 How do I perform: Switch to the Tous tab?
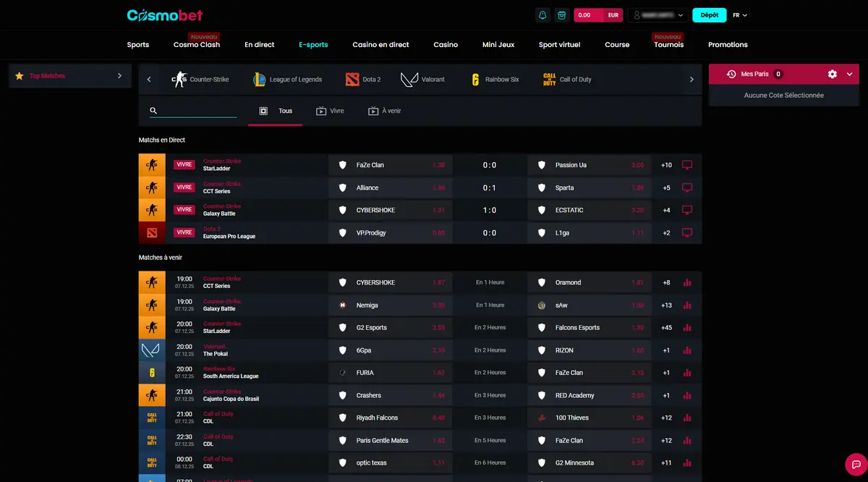pyautogui.click(x=276, y=111)
